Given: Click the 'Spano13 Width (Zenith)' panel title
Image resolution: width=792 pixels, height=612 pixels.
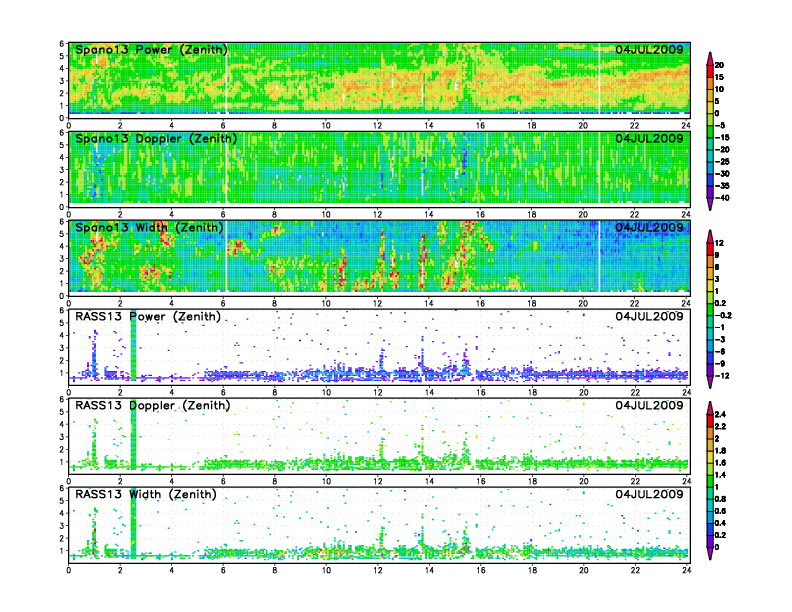Looking at the screenshot, I should [x=149, y=228].
